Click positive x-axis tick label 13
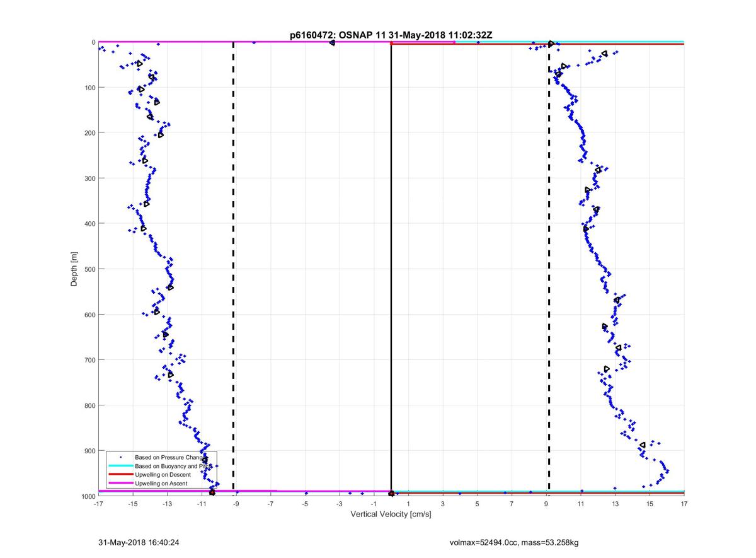 click(615, 504)
